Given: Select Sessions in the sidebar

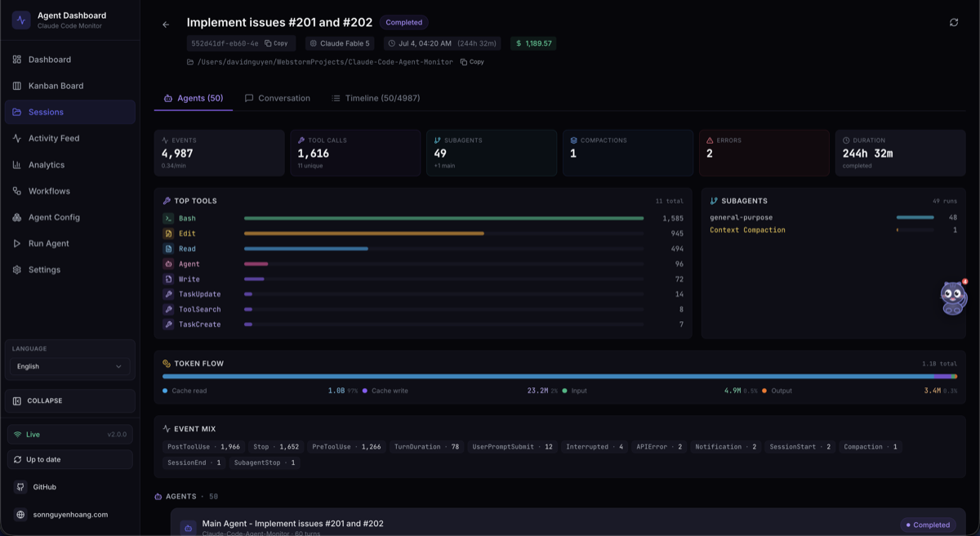Looking at the screenshot, I should (x=70, y=112).
